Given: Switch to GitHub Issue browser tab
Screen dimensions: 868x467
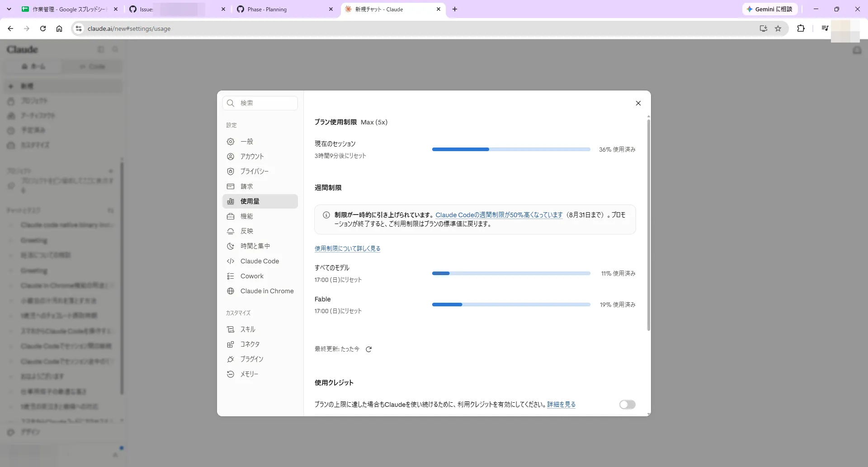Looking at the screenshot, I should [176, 9].
